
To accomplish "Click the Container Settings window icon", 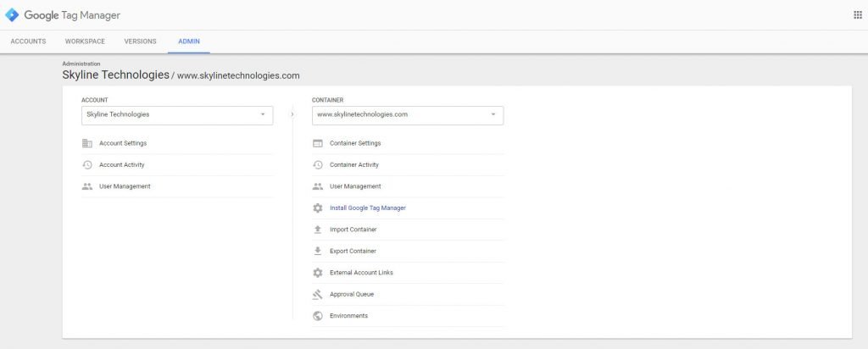I will [x=318, y=143].
